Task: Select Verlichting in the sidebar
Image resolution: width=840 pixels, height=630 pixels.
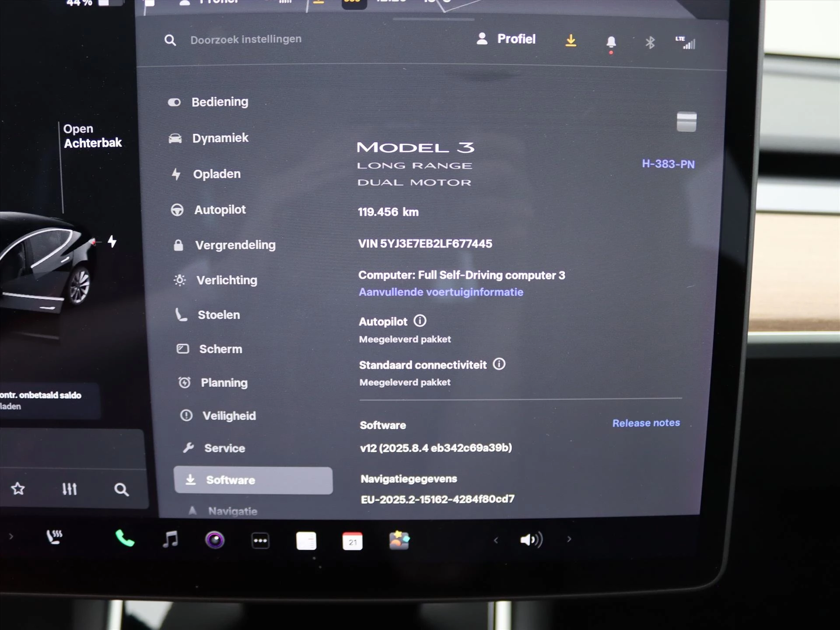Action: pos(215,280)
